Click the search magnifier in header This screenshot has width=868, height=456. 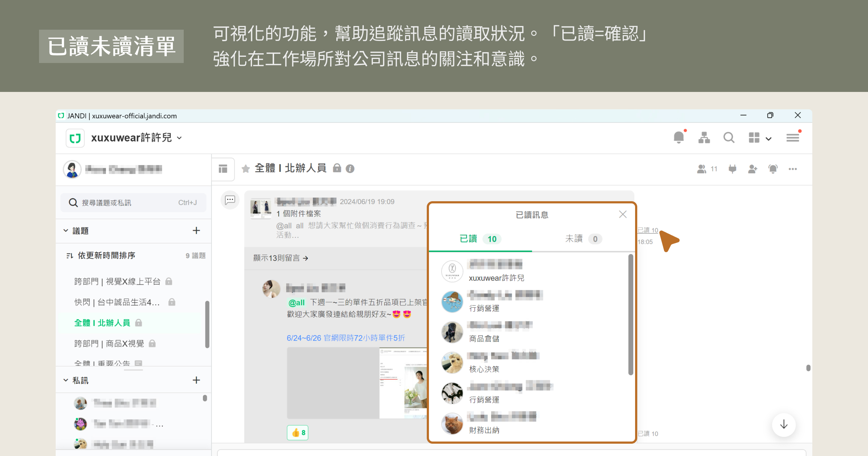[x=728, y=138]
